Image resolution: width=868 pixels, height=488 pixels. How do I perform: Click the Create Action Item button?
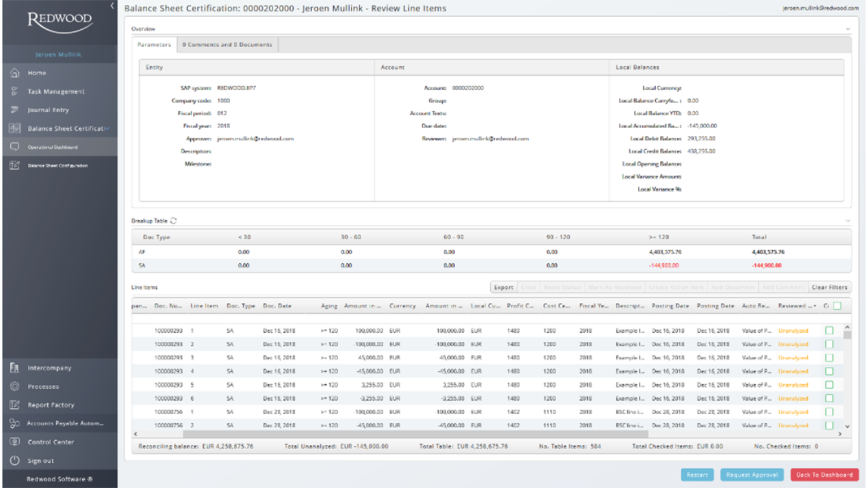677,287
